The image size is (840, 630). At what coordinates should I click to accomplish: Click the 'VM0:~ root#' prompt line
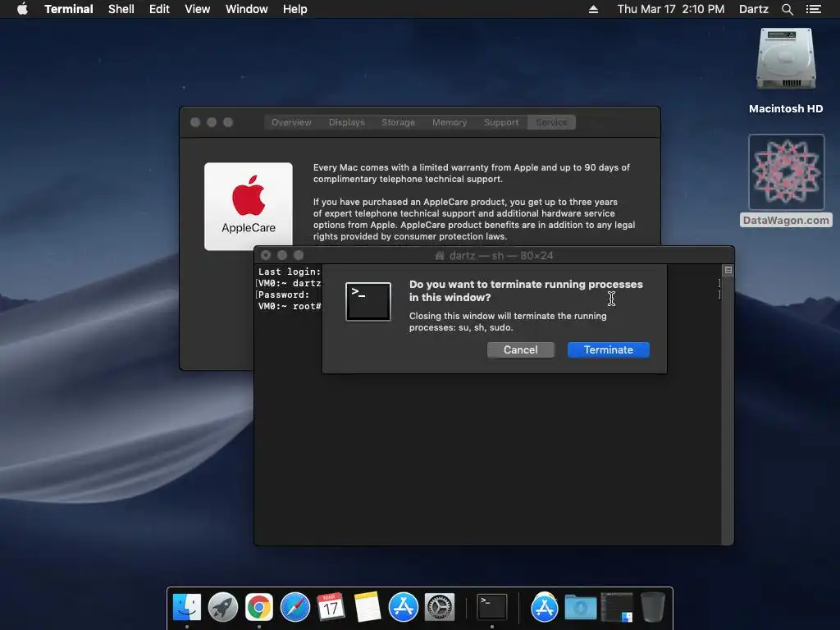coord(290,307)
